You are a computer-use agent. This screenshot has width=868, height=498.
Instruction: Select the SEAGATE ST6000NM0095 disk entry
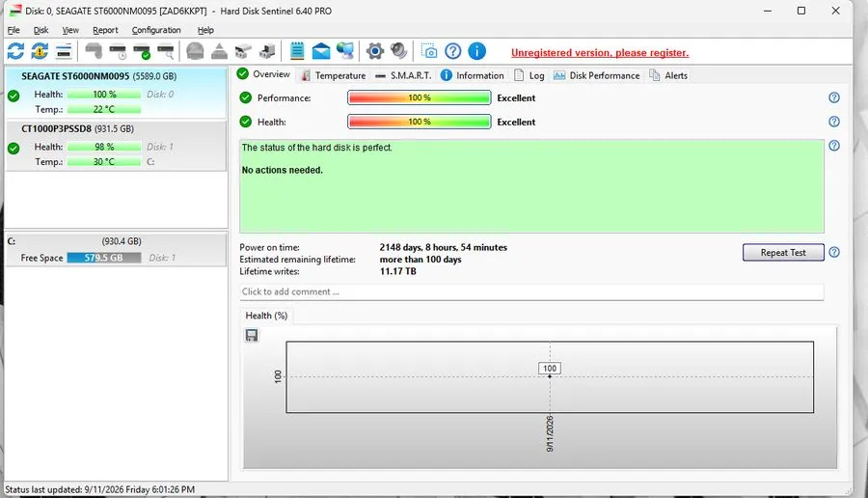pos(117,93)
